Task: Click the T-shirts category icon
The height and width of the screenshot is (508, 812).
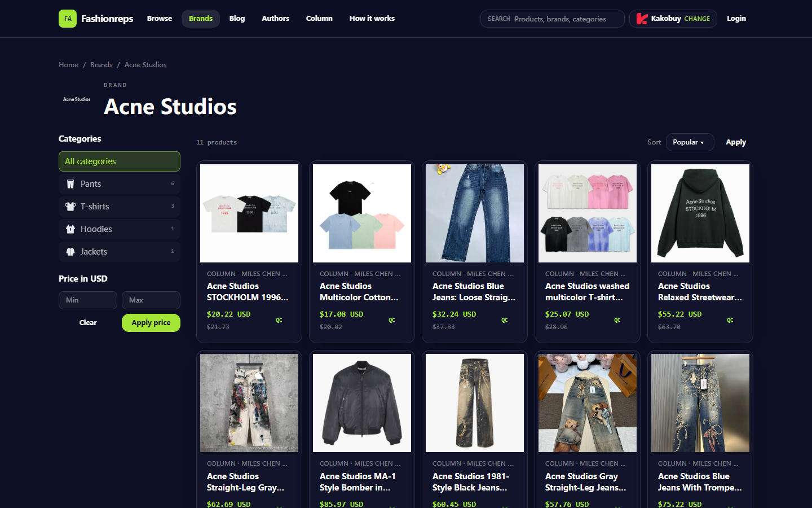Action: tap(70, 207)
